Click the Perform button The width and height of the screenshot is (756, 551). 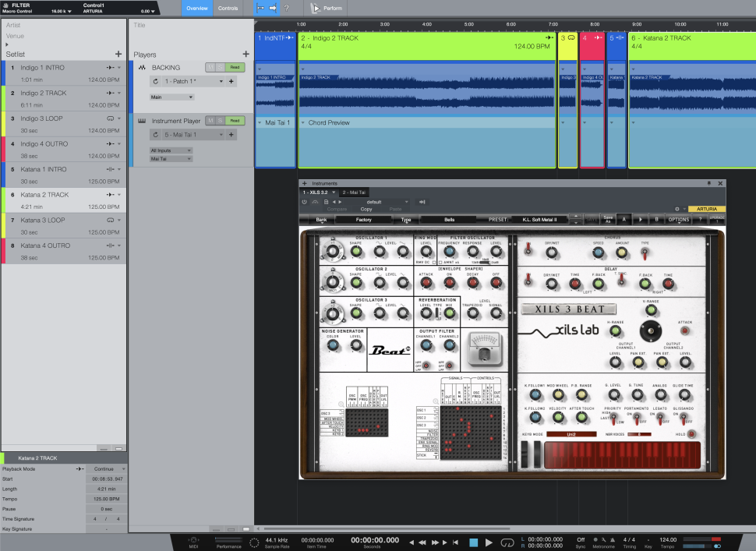pyautogui.click(x=327, y=9)
